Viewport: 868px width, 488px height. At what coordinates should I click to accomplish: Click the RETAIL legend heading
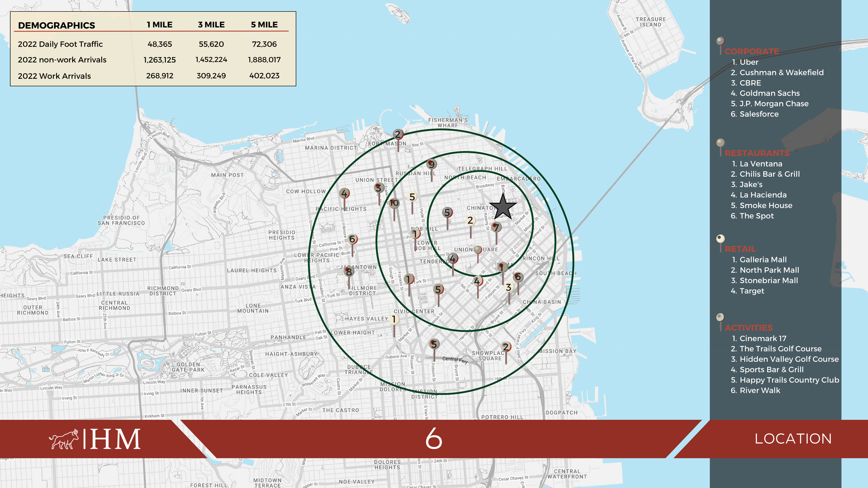[740, 249]
